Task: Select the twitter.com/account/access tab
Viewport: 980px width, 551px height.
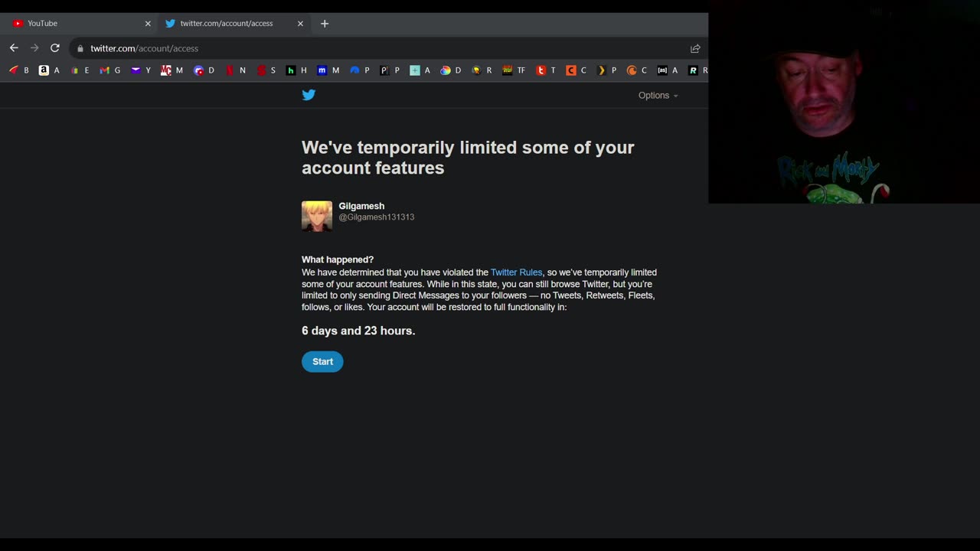Action: click(234, 24)
